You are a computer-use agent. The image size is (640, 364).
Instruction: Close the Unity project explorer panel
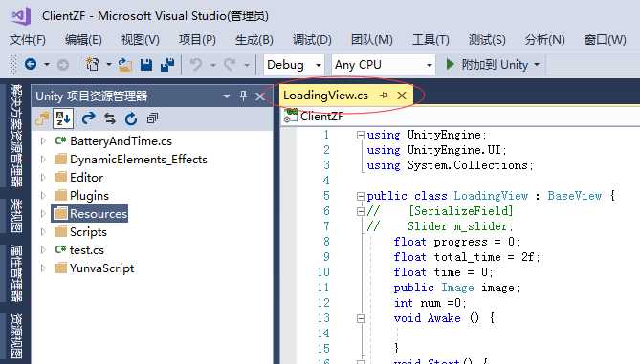(260, 96)
